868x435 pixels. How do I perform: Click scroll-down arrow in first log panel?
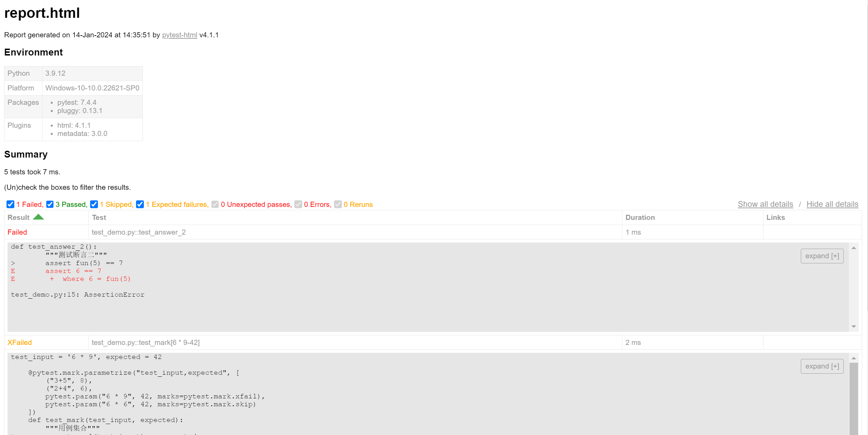[x=854, y=327]
